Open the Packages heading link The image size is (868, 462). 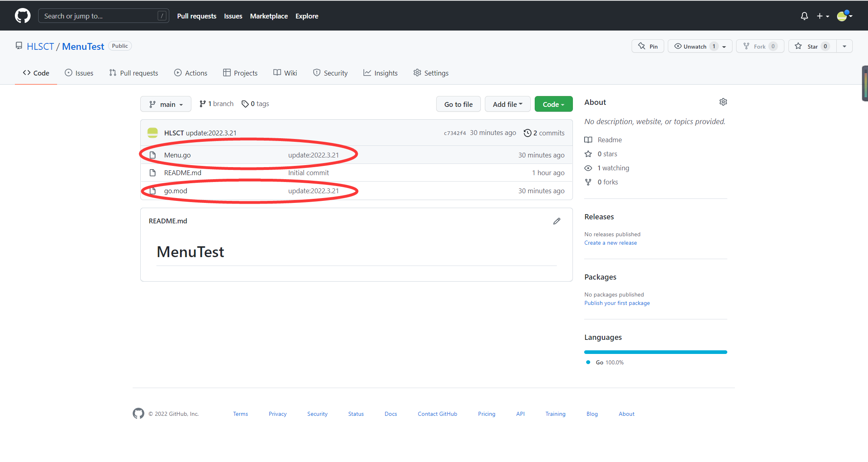[600, 277]
